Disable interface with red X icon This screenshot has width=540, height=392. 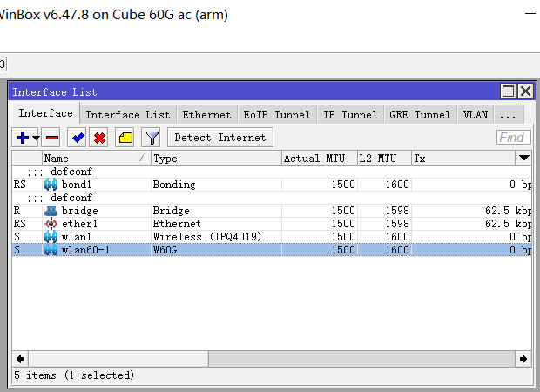tap(99, 138)
